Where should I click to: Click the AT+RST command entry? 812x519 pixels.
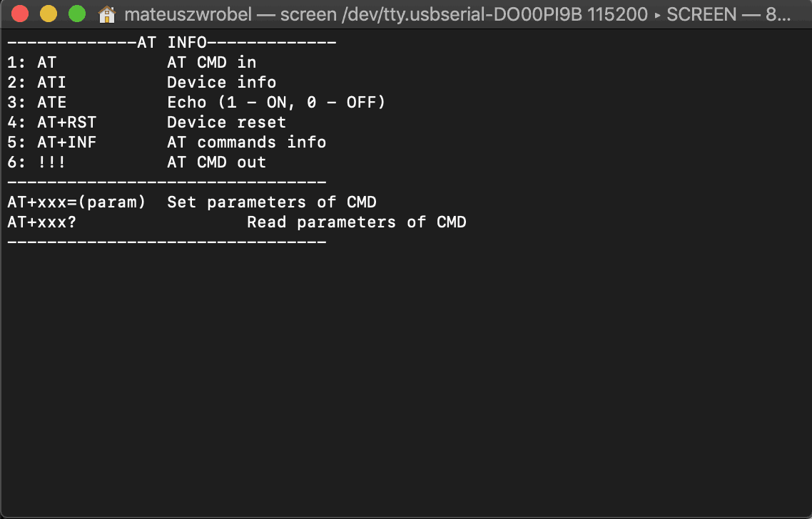(67, 123)
